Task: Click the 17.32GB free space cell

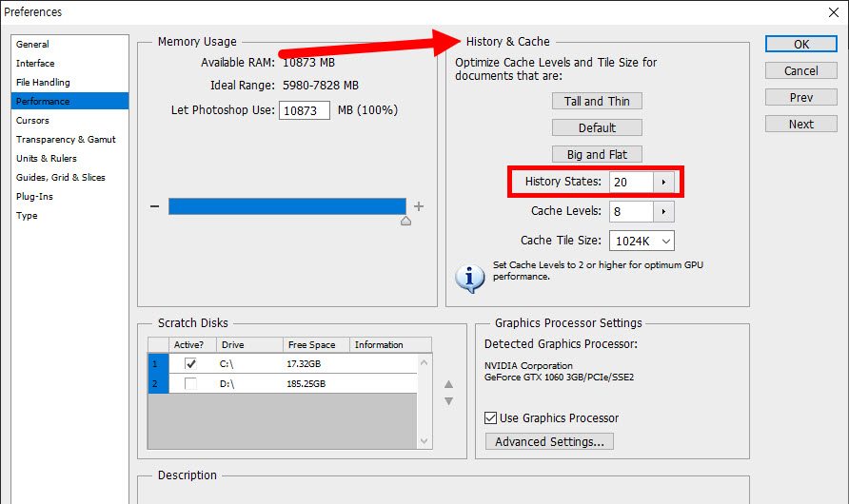Action: (304, 364)
